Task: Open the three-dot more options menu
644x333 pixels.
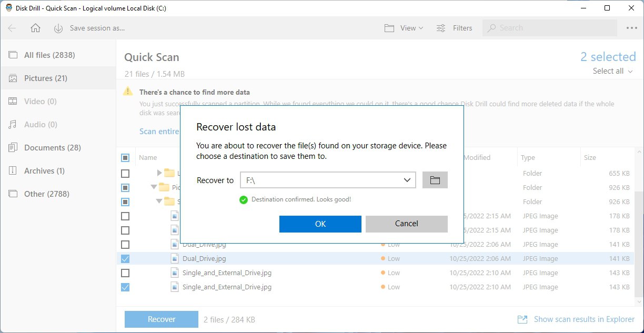Action: click(631, 28)
